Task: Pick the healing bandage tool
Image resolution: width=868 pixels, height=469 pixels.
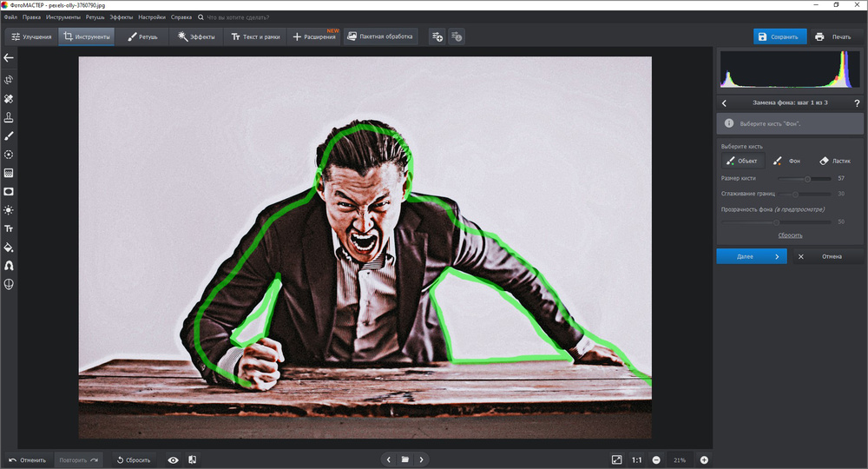Action: tap(9, 99)
